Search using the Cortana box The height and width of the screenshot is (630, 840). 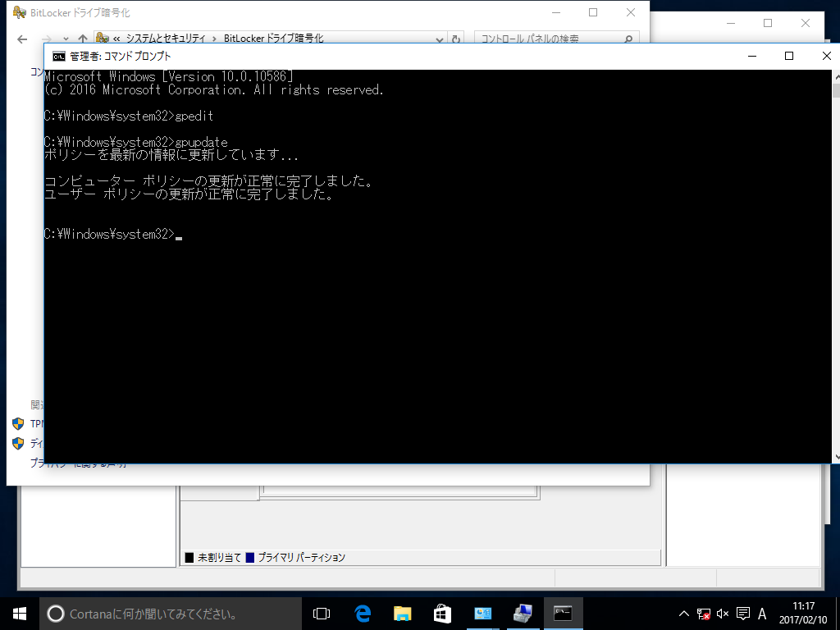point(171,614)
